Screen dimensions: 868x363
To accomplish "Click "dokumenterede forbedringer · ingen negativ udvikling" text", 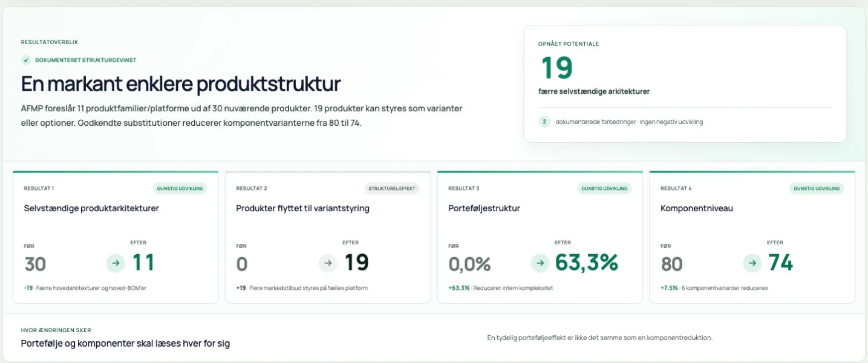I will 629,122.
